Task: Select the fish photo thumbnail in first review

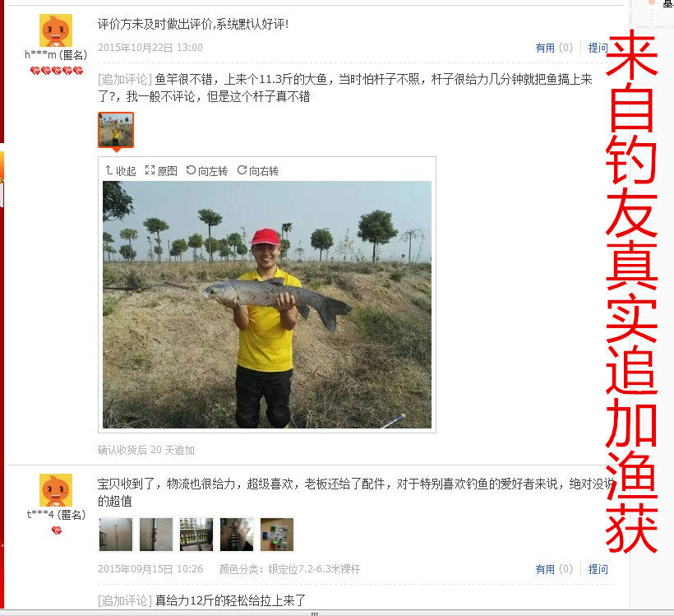Action: click(x=116, y=130)
